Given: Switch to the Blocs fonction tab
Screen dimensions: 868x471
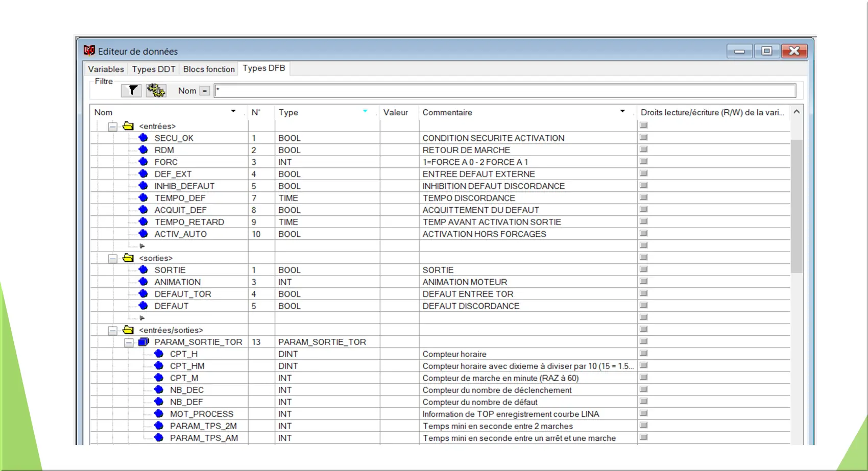Looking at the screenshot, I should (209, 69).
